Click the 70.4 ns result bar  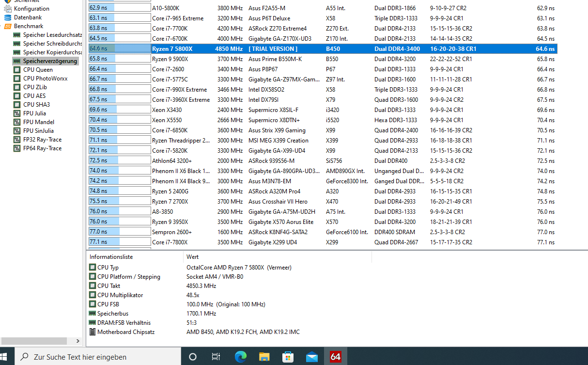click(120, 120)
